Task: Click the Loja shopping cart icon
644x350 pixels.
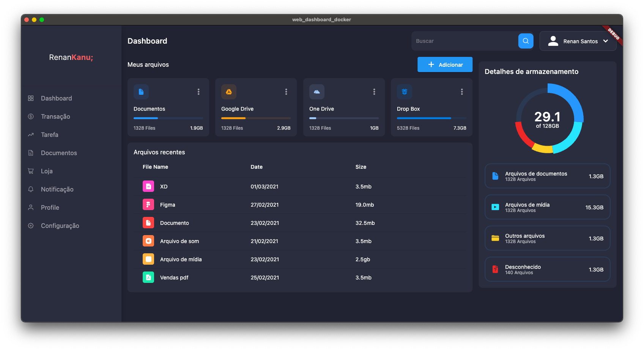Action: [x=30, y=171]
